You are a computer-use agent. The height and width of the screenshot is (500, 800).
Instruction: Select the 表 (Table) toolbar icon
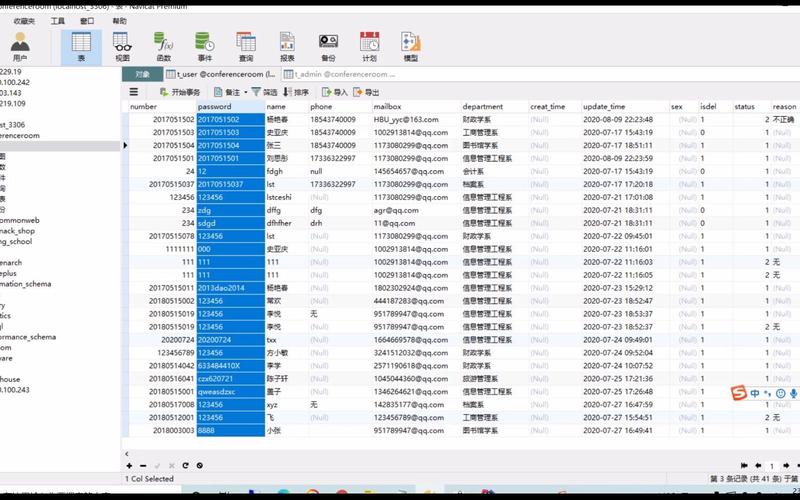(81, 47)
